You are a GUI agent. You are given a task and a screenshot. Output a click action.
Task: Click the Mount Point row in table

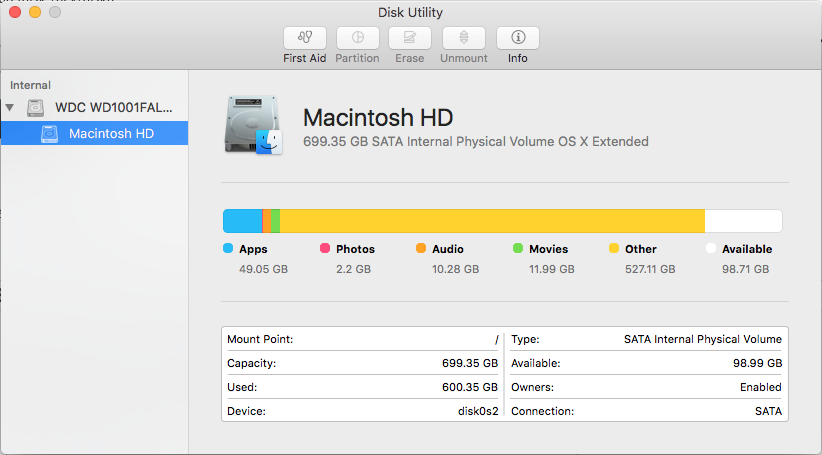pyautogui.click(x=362, y=339)
